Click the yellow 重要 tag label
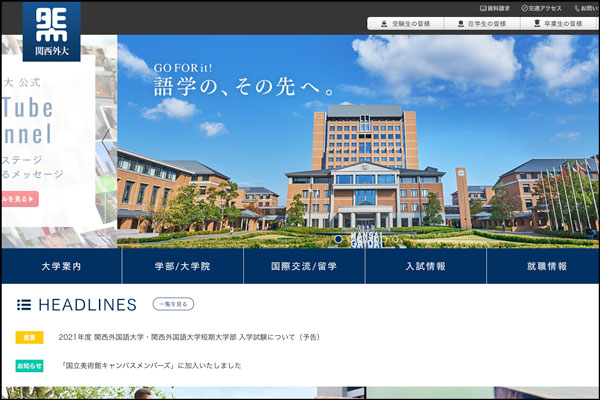600x400 pixels. [x=29, y=338]
